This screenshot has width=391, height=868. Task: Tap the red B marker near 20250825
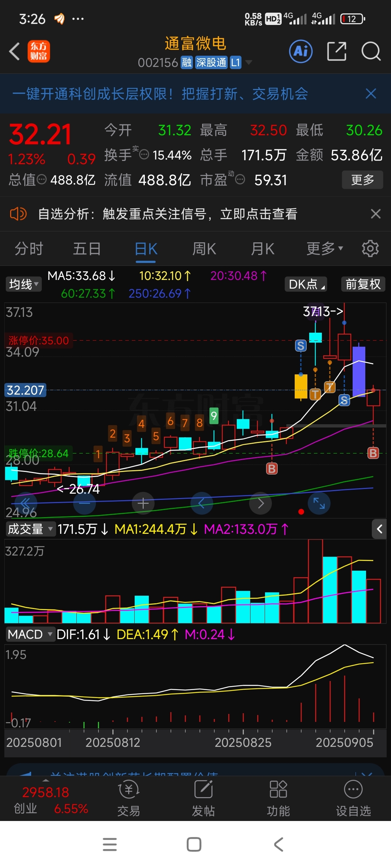pyautogui.click(x=272, y=469)
